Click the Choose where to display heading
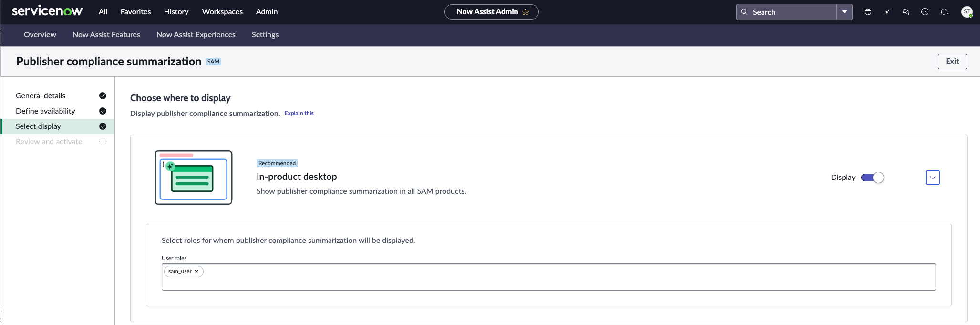This screenshot has height=325, width=980. [x=180, y=98]
